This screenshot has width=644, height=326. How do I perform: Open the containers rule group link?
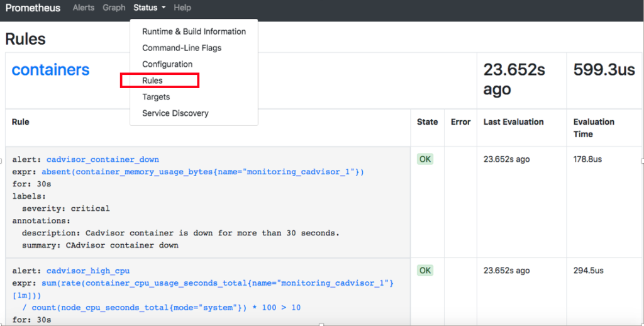[x=50, y=70]
